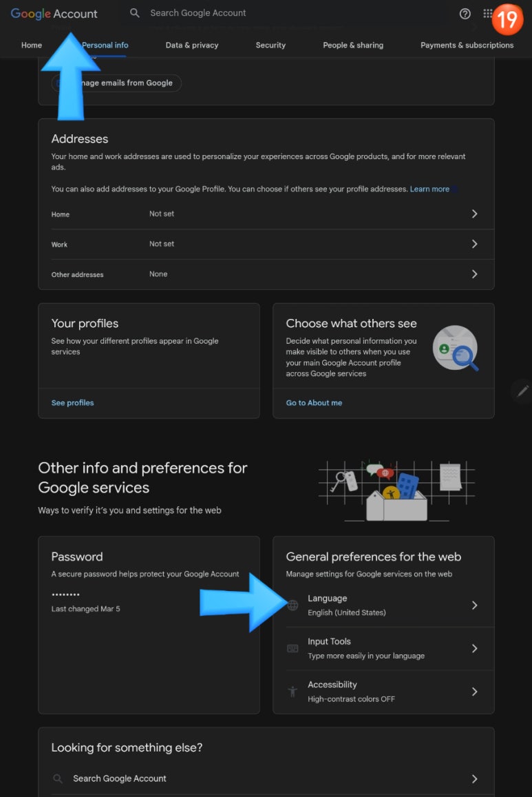Click the Addresses section heading
This screenshot has height=797, width=532.
click(80, 138)
